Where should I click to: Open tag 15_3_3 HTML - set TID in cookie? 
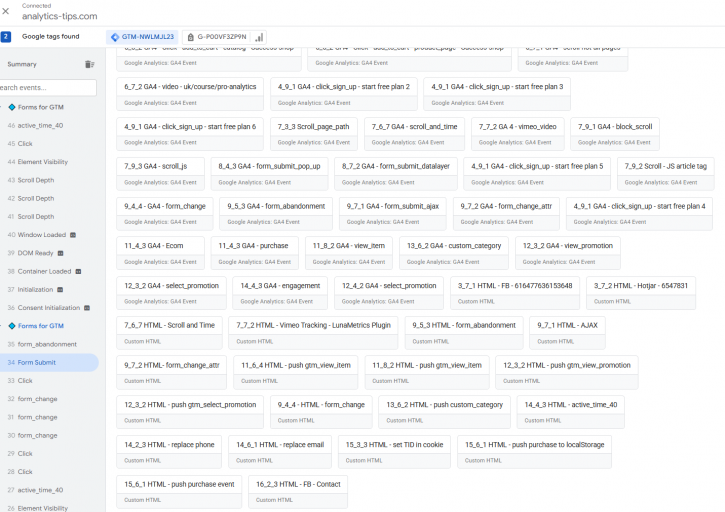point(394,452)
